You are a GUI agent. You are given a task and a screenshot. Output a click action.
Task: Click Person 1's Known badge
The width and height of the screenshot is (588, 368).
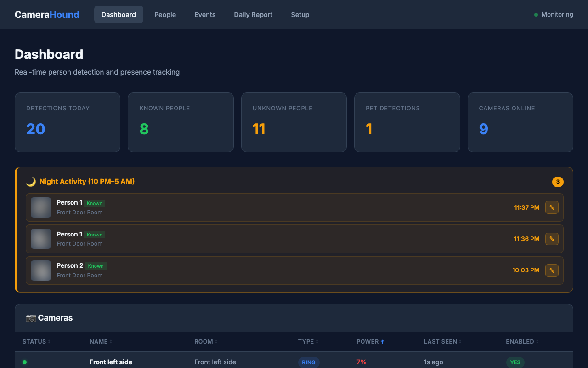click(x=95, y=203)
